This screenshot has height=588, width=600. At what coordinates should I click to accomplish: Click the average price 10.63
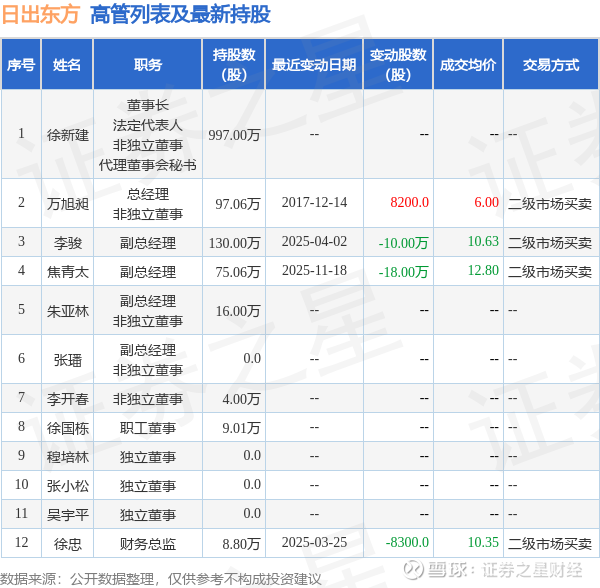pos(483,241)
